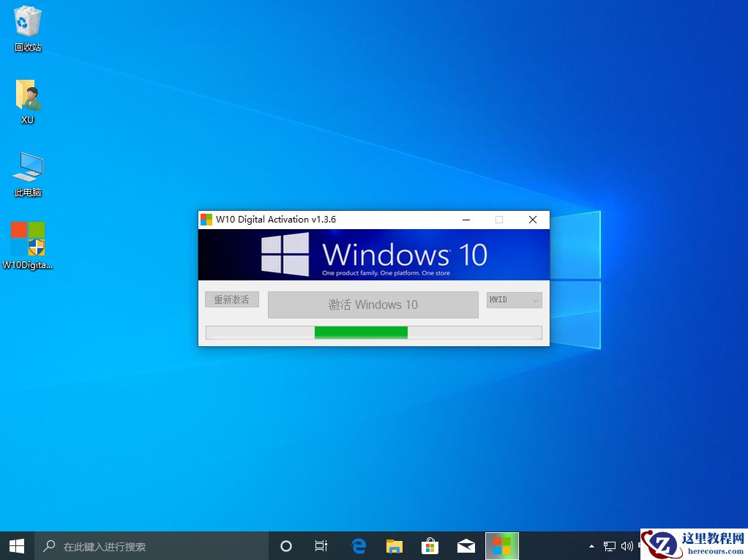The image size is (748, 560).
Task: Open Task View on the taskbar
Action: [321, 546]
